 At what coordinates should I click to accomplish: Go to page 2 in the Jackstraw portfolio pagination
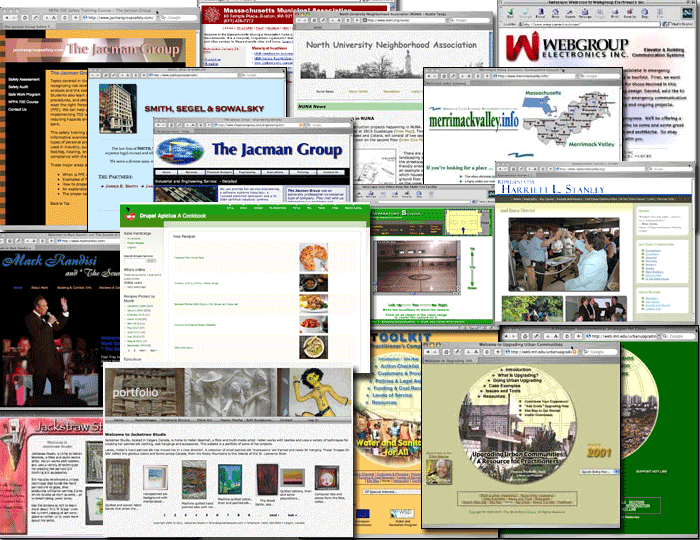(x=175, y=515)
